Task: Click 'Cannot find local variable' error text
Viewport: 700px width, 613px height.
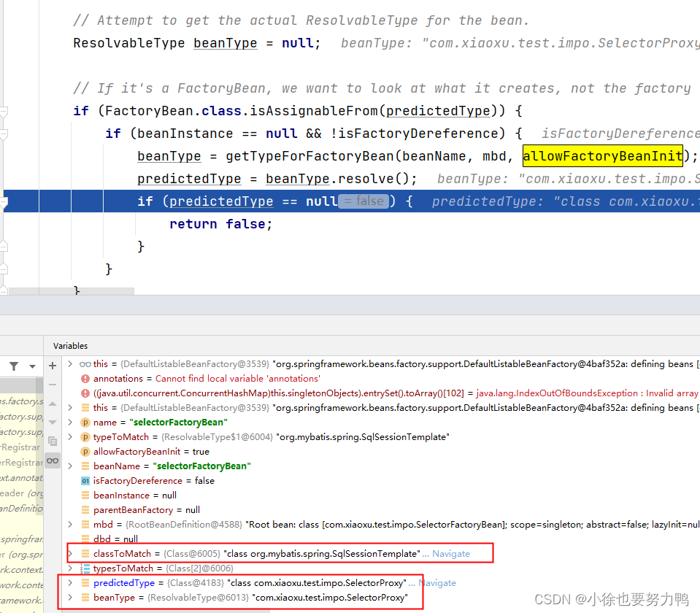Action: pyautogui.click(x=237, y=379)
